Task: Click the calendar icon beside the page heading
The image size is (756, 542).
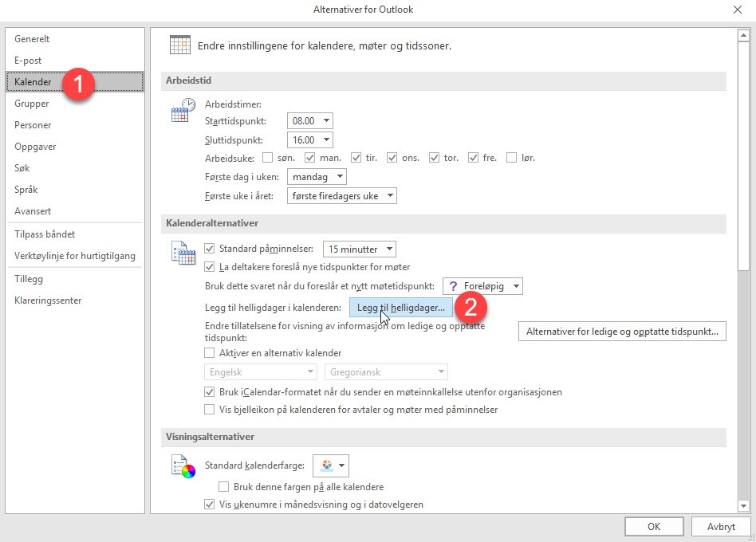Action: pos(180,45)
